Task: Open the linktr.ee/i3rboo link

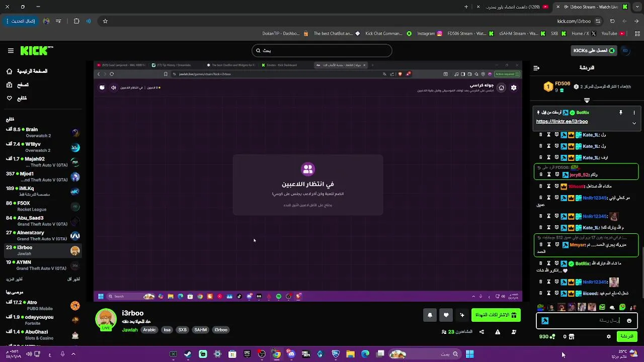Action: [562, 122]
